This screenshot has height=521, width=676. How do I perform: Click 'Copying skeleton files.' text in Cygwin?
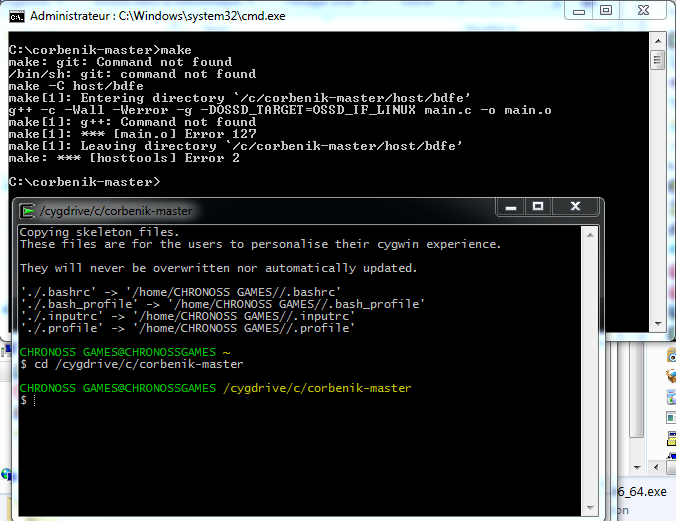coord(99,232)
